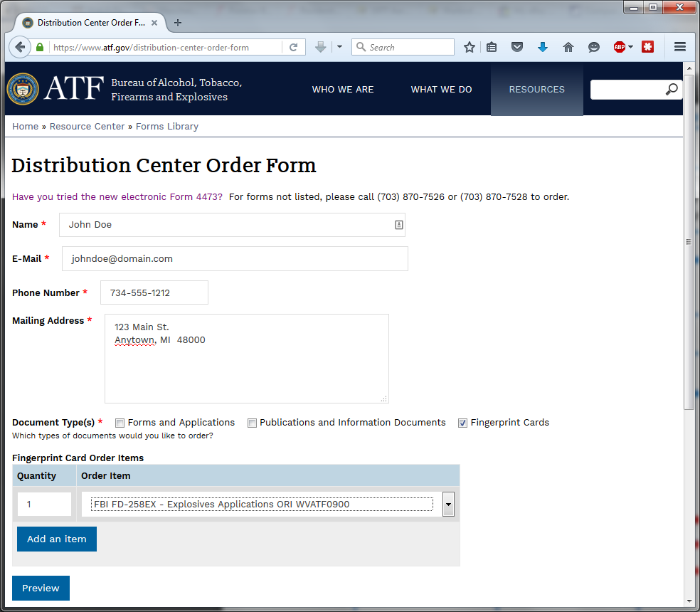Image resolution: width=700 pixels, height=612 pixels.
Task: Click the ATF site search magnifier
Action: tap(672, 90)
